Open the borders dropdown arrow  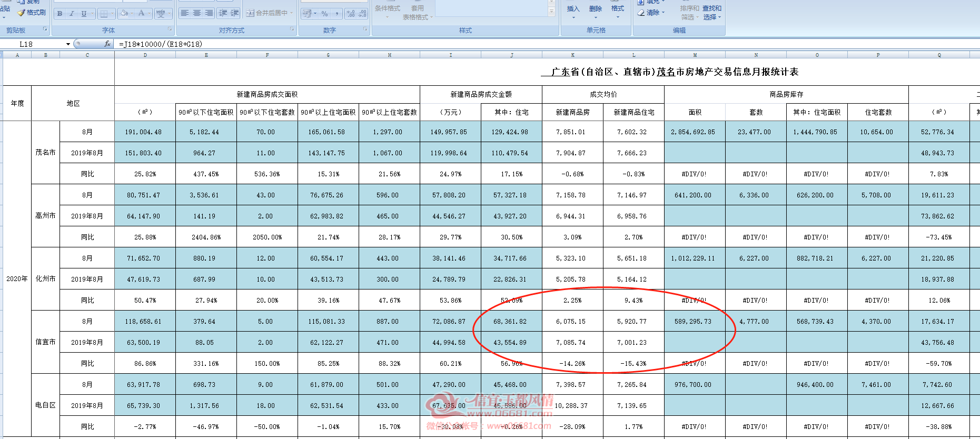pos(113,13)
